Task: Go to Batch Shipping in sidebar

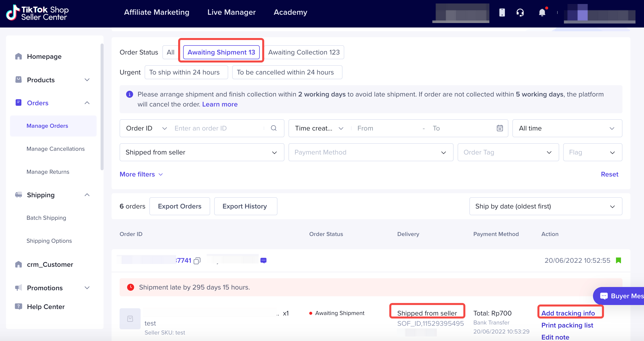Action: pos(46,218)
